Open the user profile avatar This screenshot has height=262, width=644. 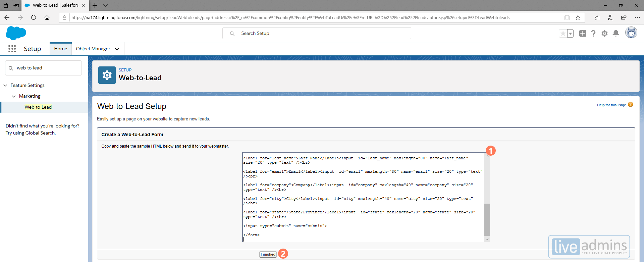(631, 33)
